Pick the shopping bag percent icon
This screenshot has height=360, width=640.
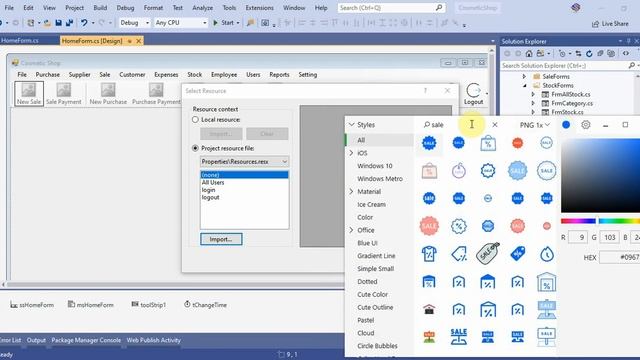pyautogui.click(x=488, y=143)
